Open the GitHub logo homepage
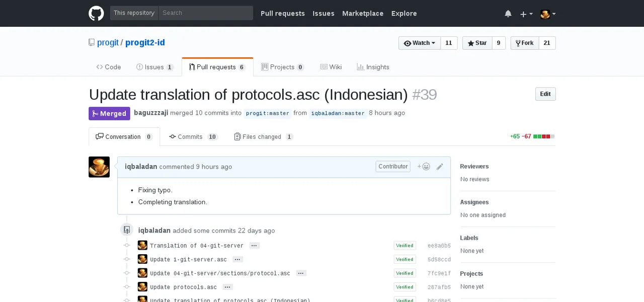644x302 pixels. click(x=96, y=13)
